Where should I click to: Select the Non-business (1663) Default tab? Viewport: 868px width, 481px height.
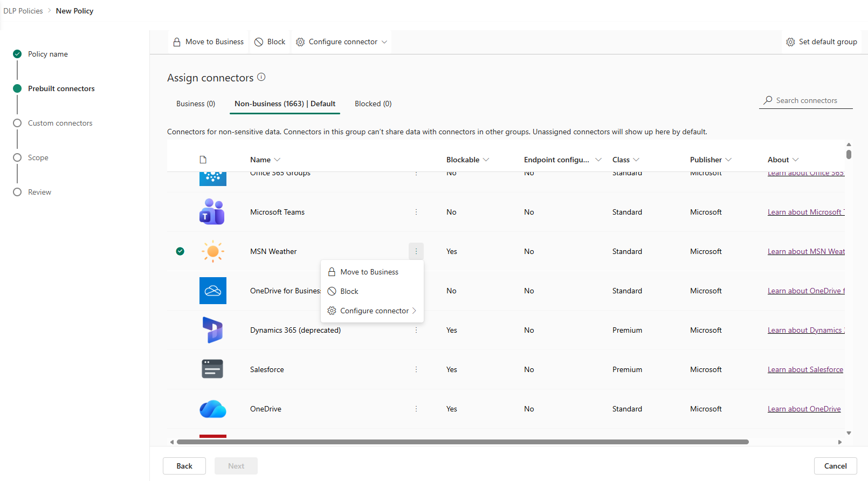285,104
